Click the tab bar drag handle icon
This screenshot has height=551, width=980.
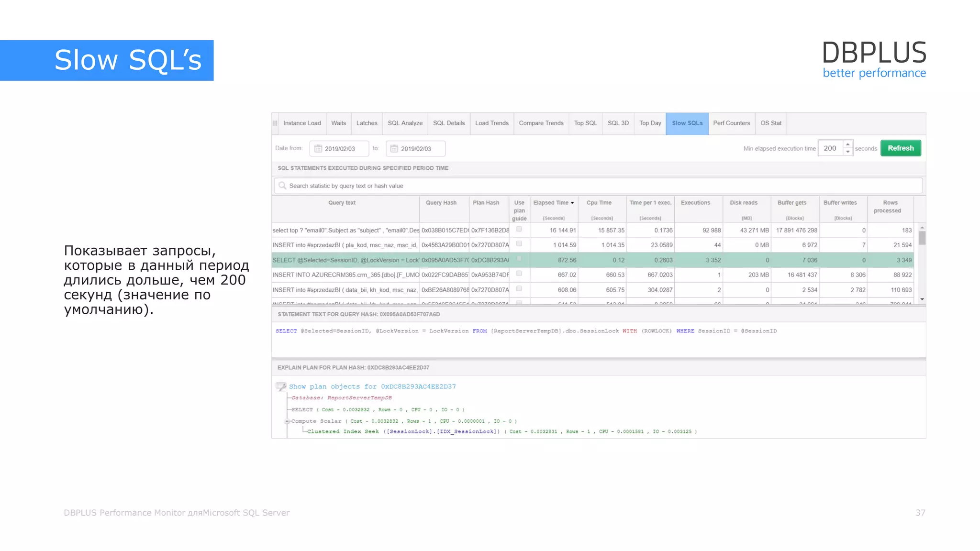(x=275, y=123)
